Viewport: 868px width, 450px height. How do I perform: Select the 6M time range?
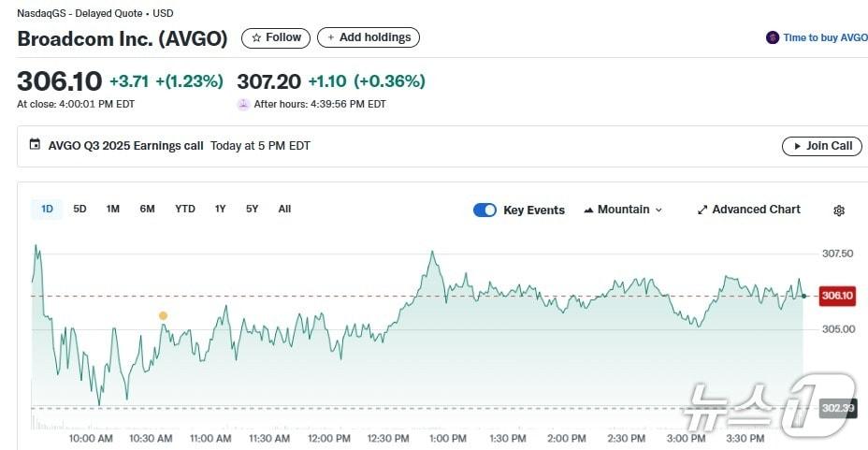(x=147, y=209)
